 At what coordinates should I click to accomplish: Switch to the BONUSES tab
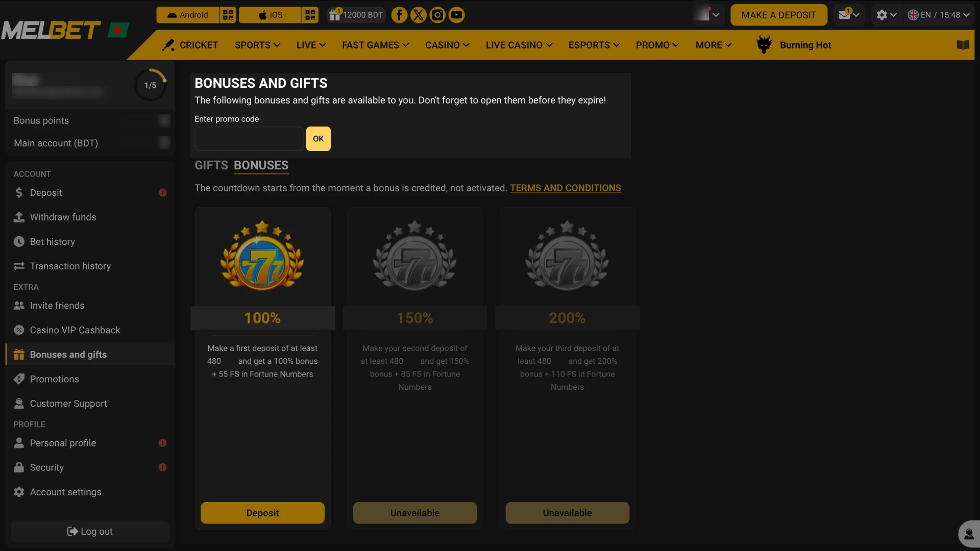coord(261,165)
